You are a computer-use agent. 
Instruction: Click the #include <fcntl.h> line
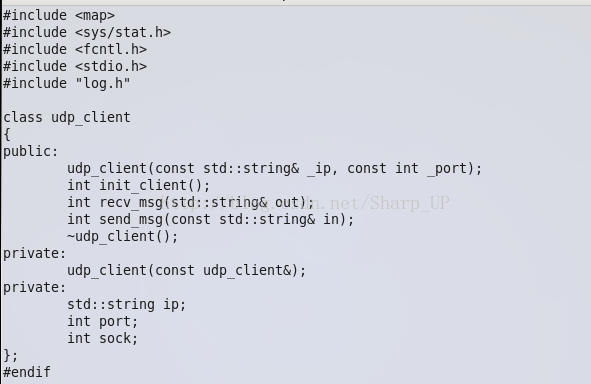coord(75,49)
